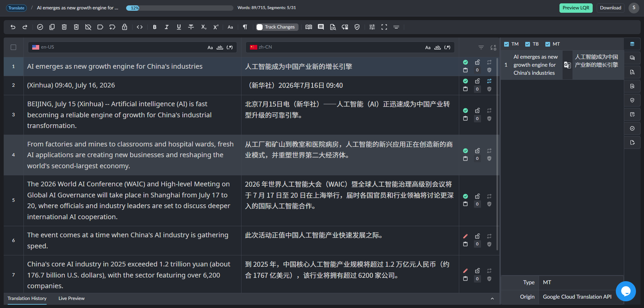
Task: Toggle Track Changes switch
Action: (x=260, y=27)
